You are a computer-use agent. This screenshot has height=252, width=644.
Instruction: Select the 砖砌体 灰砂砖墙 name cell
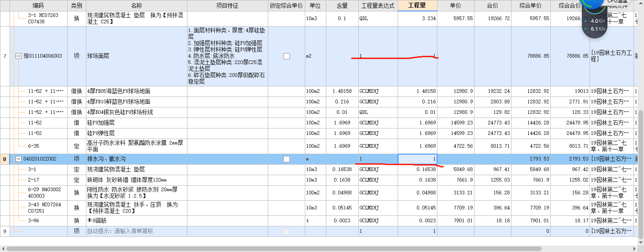click(x=137, y=180)
